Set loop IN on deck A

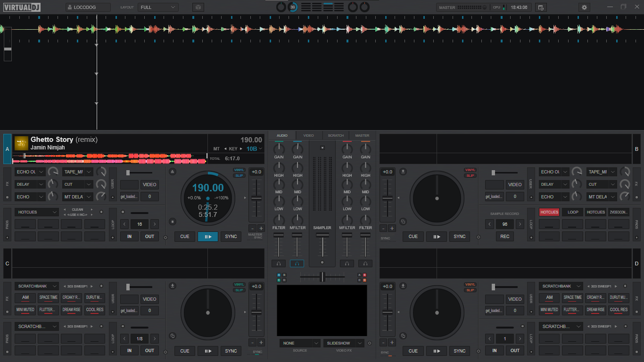tap(129, 237)
